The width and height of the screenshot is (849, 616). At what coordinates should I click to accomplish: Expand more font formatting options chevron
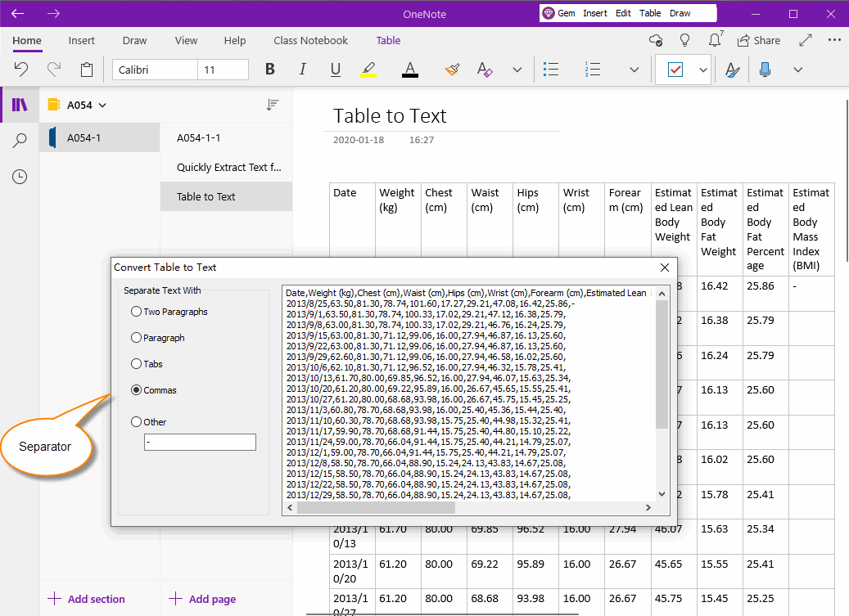517,70
